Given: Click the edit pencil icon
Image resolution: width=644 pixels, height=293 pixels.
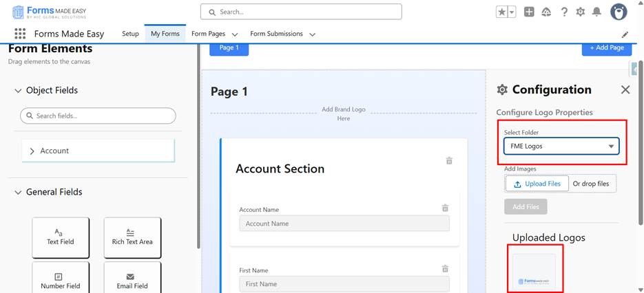Looking at the screenshot, I should pos(625,34).
